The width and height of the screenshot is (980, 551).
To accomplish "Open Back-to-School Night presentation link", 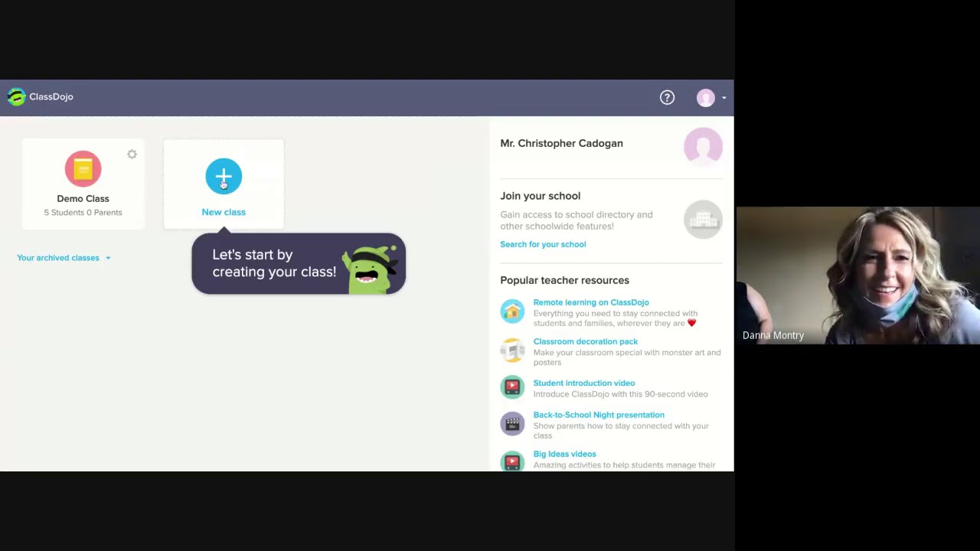I will click(599, 415).
